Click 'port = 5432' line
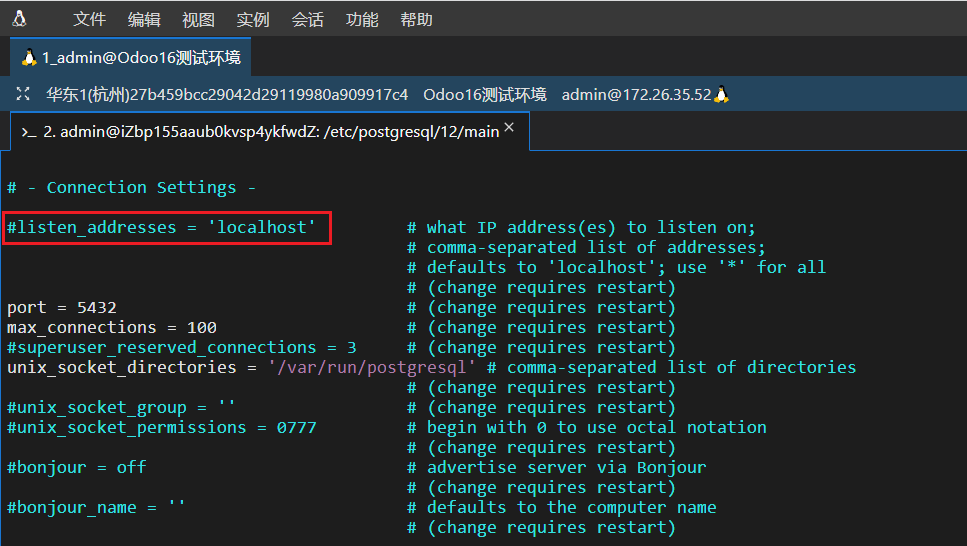The image size is (967, 546). [x=62, y=307]
